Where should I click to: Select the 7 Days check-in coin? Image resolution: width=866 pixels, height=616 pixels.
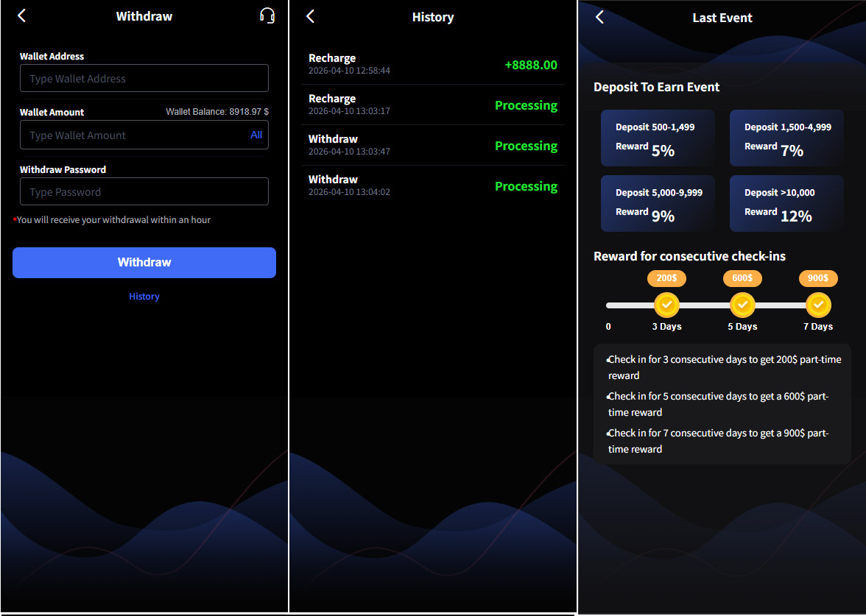tap(818, 305)
